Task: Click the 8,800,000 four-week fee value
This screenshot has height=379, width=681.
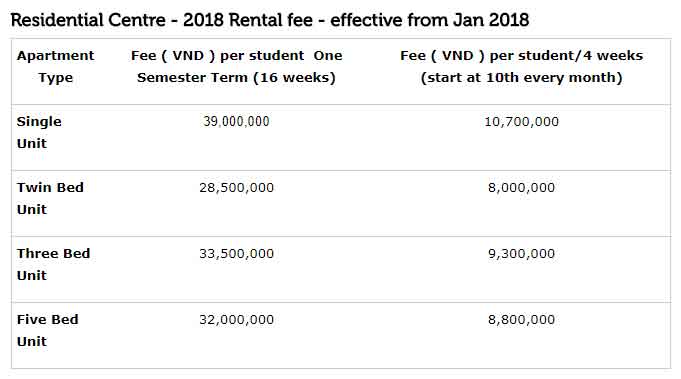Action: pos(521,320)
